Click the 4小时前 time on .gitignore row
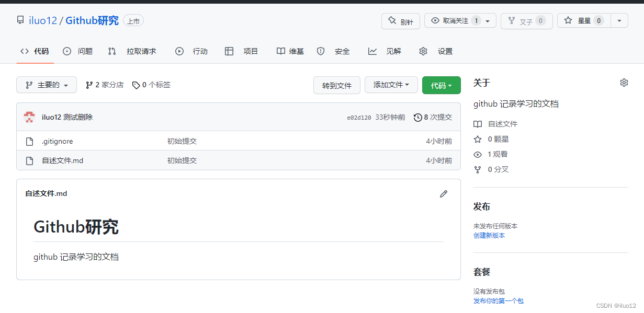Image resolution: width=644 pixels, height=313 pixels. 439,141
